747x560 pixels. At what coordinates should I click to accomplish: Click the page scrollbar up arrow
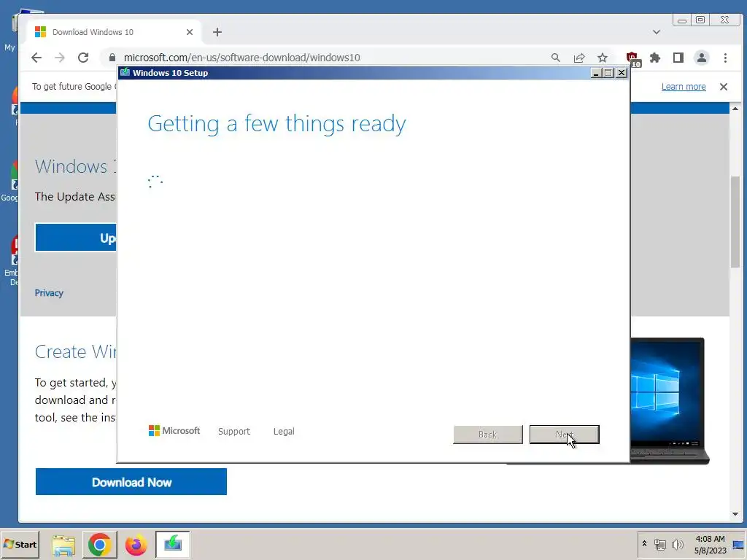coord(735,109)
